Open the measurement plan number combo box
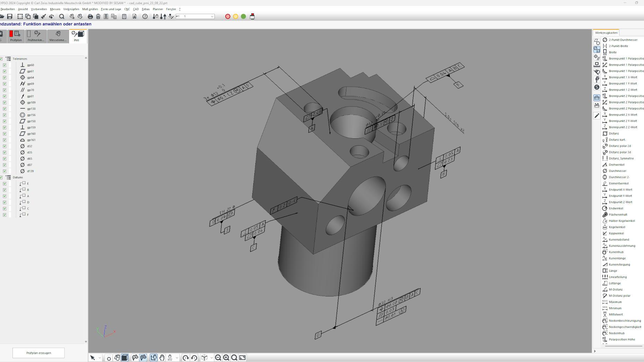 coord(212,16)
